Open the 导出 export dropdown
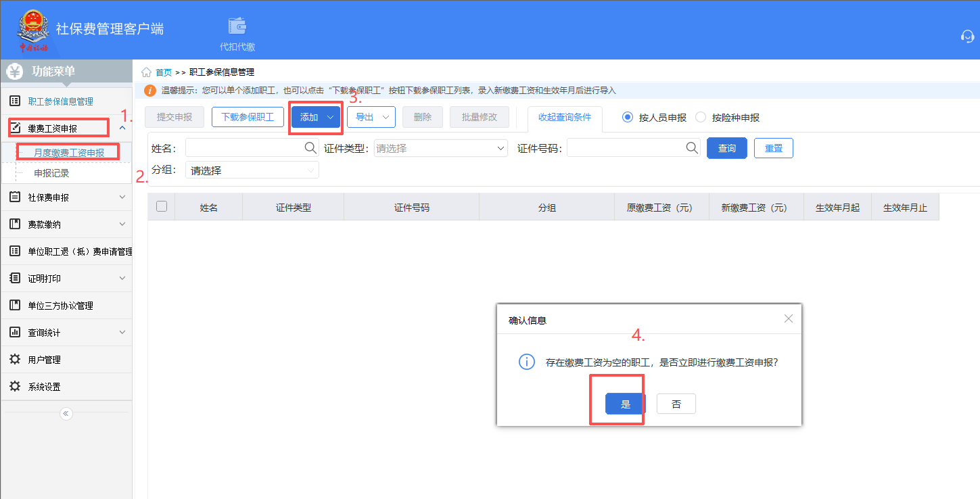Viewport: 980px width, 499px height. (371, 117)
